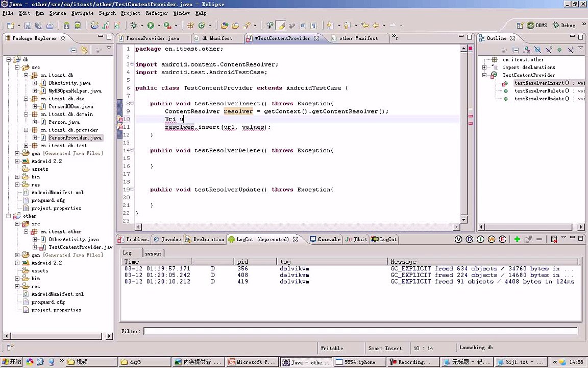Expand OtherActivity.java tree node
The height and width of the screenshot is (368, 588).
pyautogui.click(x=35, y=239)
